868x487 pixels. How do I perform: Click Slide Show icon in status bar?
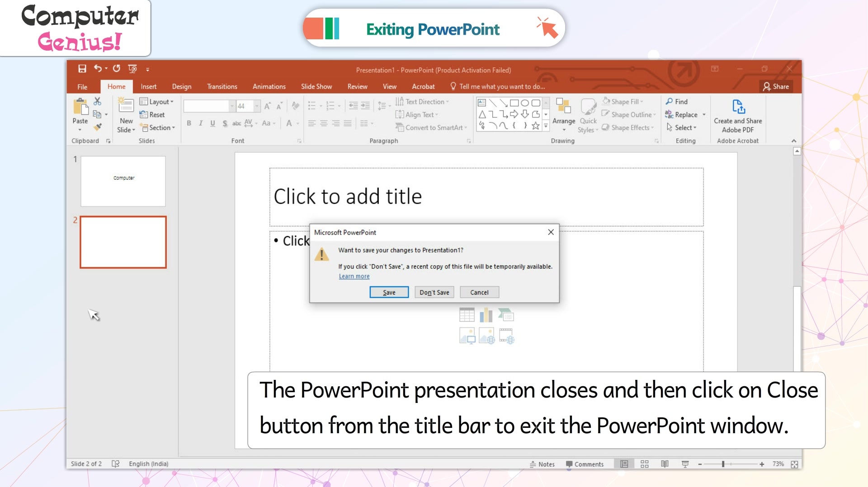coord(685,464)
